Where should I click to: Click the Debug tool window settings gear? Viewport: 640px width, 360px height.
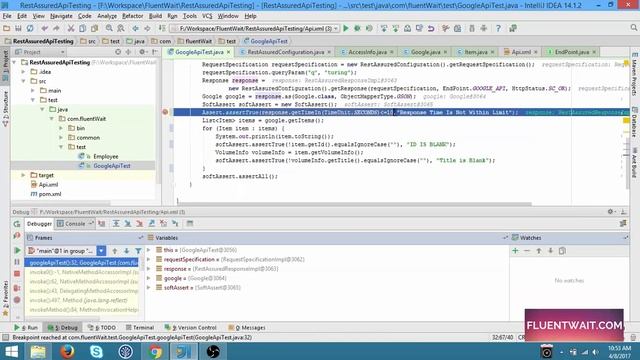[x=611, y=211]
